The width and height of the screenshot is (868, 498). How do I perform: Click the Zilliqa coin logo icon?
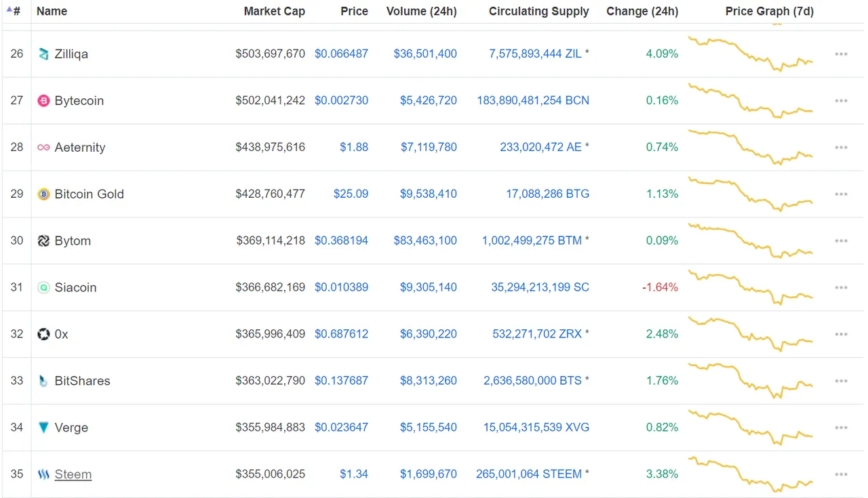pos(43,54)
